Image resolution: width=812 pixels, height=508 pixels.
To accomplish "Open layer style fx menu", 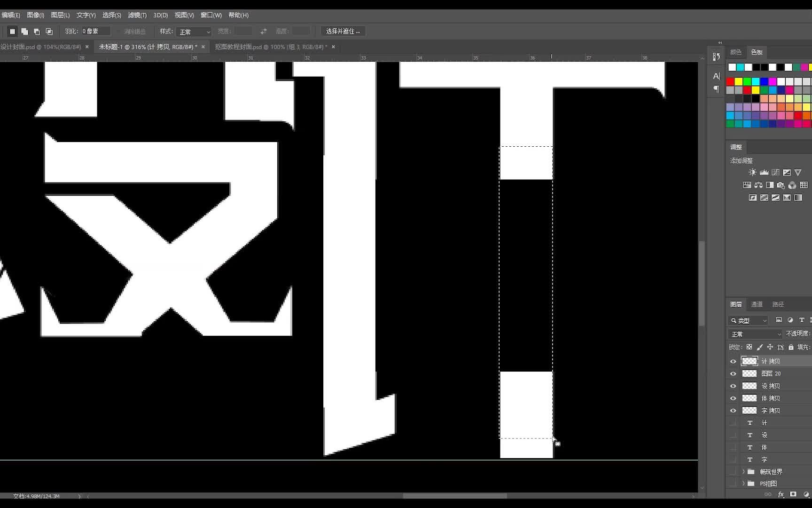I will (781, 494).
